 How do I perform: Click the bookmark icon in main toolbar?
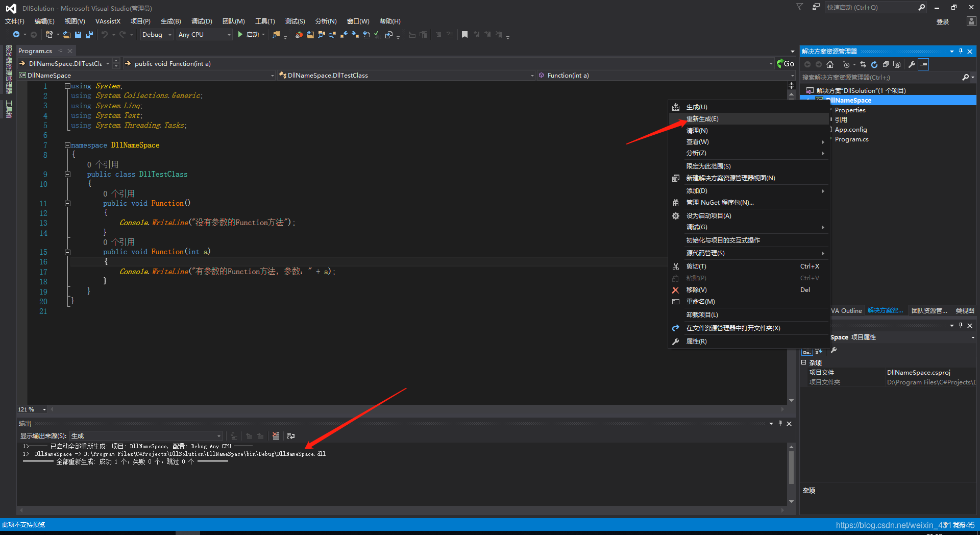coord(464,35)
